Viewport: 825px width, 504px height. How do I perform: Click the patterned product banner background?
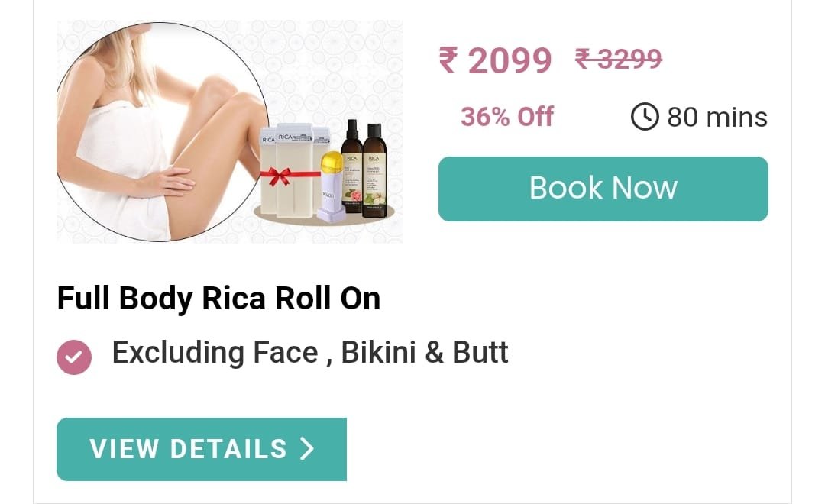(x=337, y=69)
